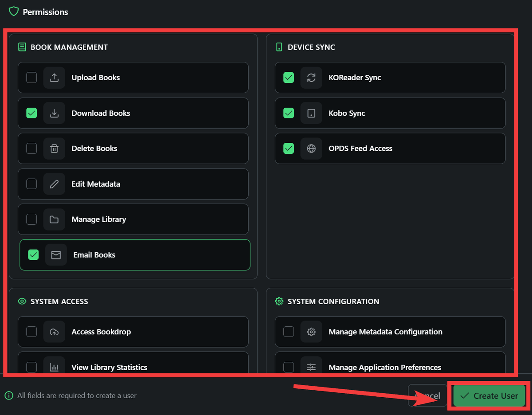Click the trash icon beside Delete Books

[54, 149]
